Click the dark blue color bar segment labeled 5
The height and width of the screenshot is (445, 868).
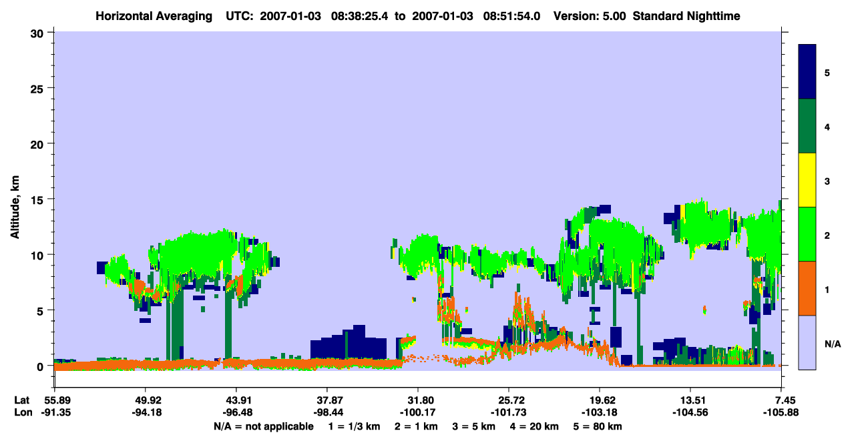point(807,71)
